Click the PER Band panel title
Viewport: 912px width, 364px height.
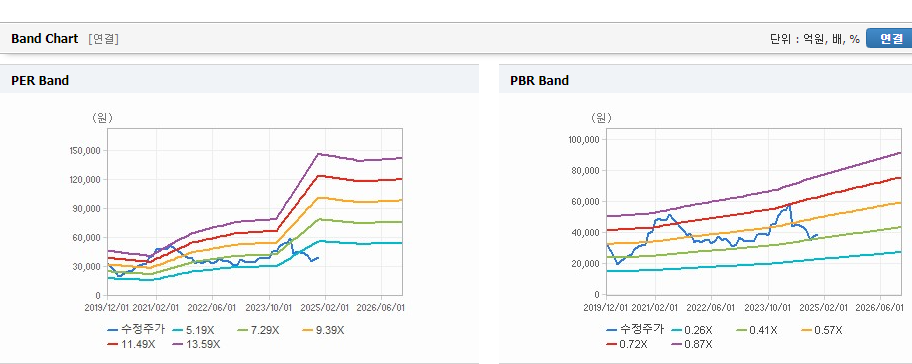pyautogui.click(x=40, y=80)
